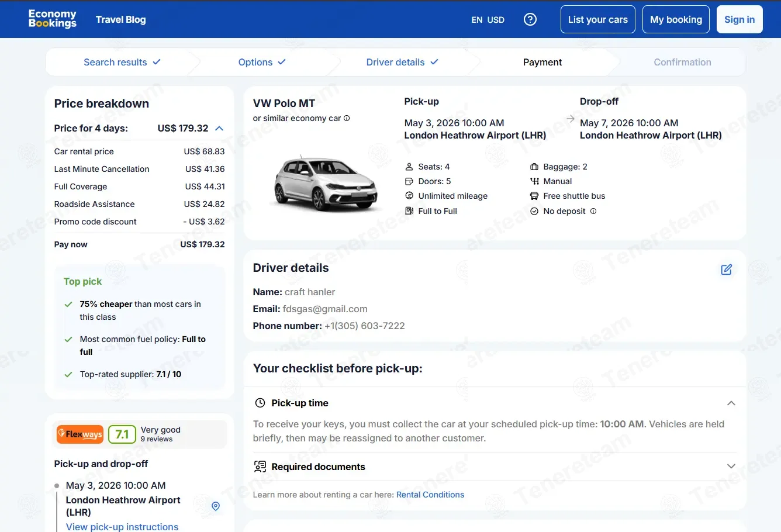
Task: Click the Baggage suitcase icon
Action: point(534,167)
